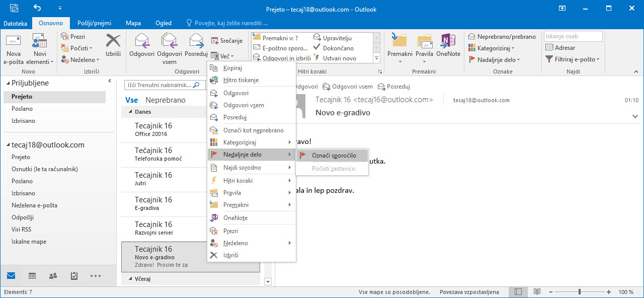The width and height of the screenshot is (644, 298).
Task: Click the zoom out minus button
Action: click(x=550, y=292)
